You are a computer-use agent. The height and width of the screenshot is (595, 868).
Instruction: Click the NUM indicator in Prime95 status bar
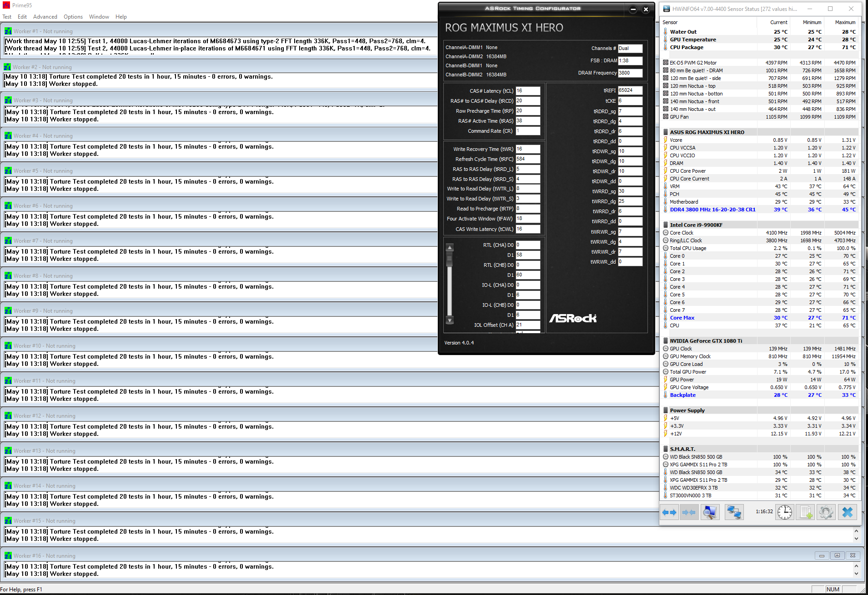tap(833, 590)
